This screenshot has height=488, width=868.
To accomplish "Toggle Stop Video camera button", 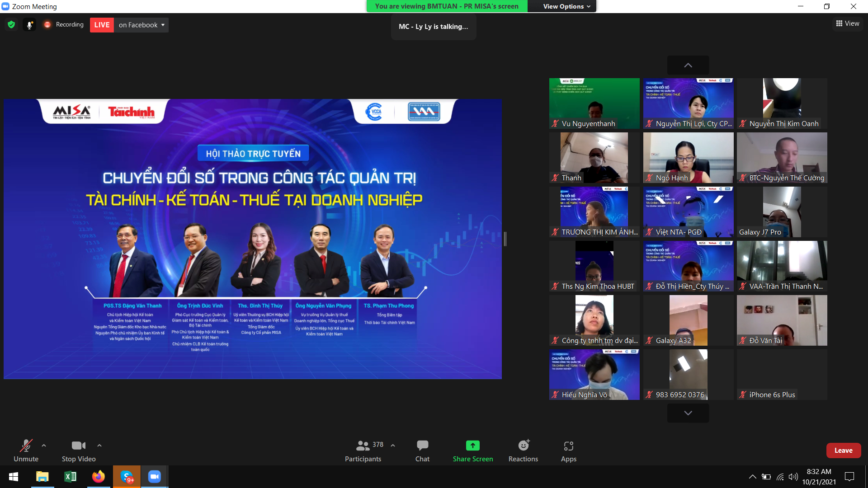I will point(79,451).
